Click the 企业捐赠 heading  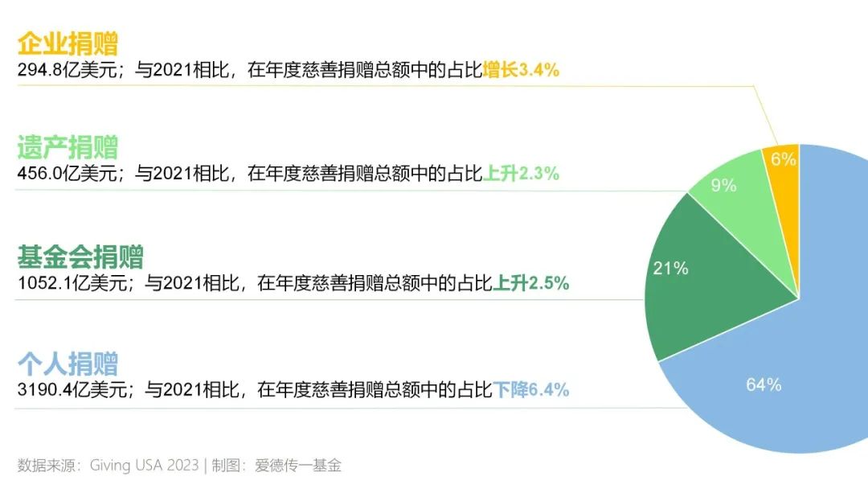point(68,43)
